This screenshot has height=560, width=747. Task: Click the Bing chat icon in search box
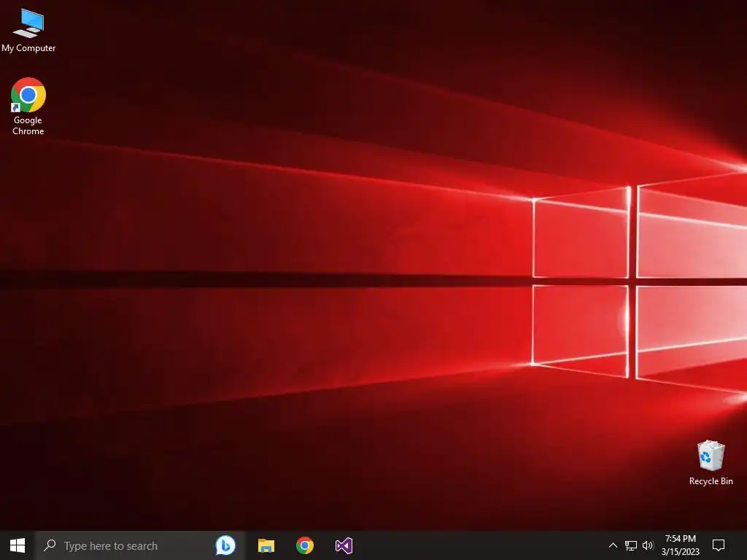click(225, 545)
